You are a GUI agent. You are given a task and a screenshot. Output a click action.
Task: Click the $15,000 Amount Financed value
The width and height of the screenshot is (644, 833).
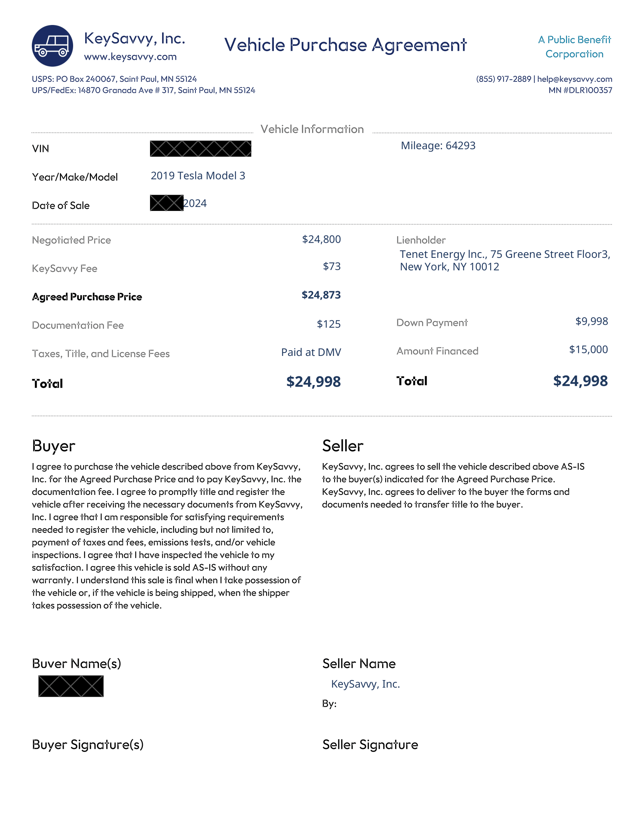[588, 349]
